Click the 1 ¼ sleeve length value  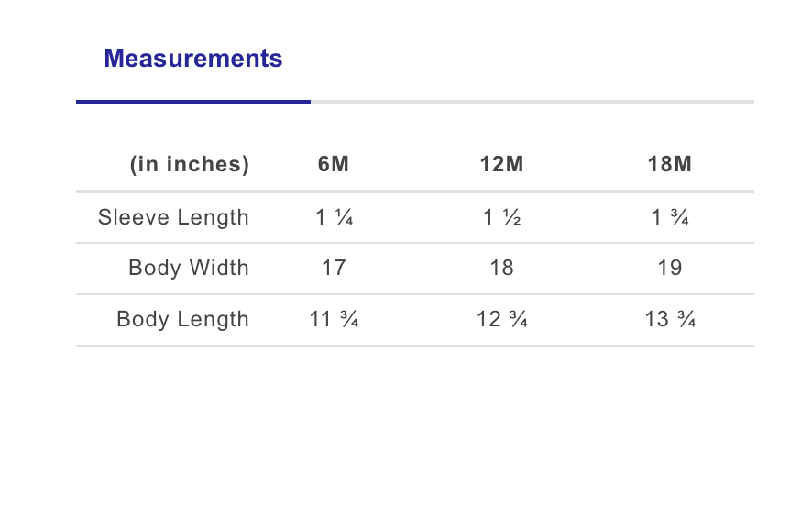point(334,217)
